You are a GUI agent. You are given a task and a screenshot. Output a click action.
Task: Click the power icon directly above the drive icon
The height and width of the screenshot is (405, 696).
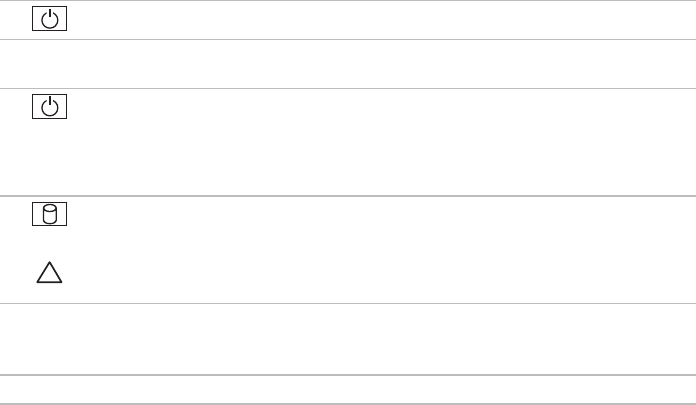point(50,107)
